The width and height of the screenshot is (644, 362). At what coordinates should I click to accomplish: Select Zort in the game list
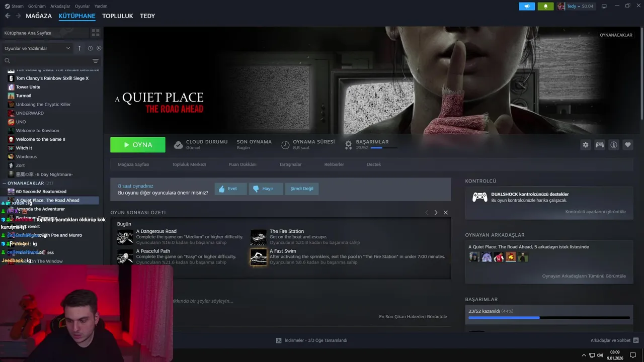[x=20, y=165]
